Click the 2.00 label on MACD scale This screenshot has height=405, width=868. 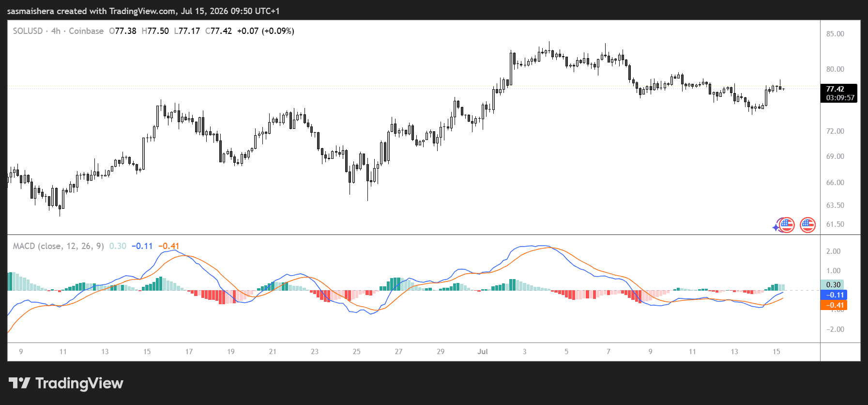click(x=834, y=251)
